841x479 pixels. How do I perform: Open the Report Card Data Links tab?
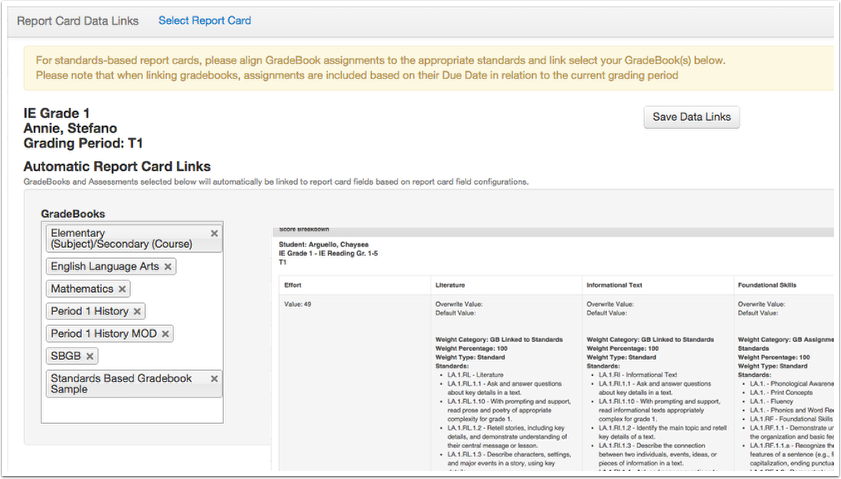(x=78, y=21)
